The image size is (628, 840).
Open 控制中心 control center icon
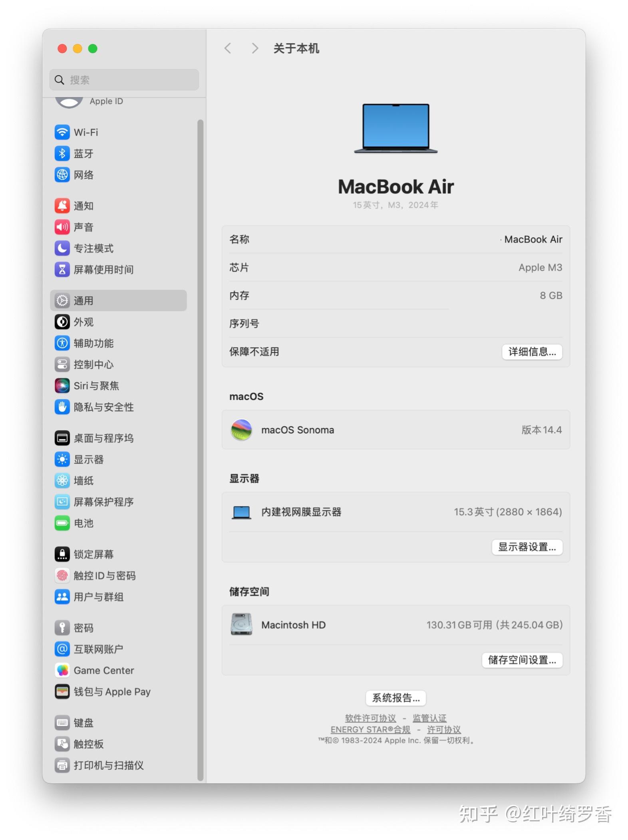point(62,364)
